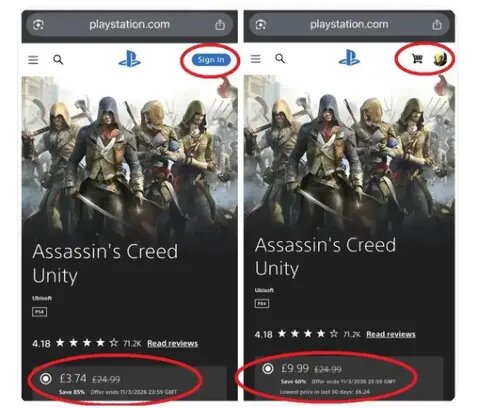The height and width of the screenshot is (408, 478).
Task: Tap reader icon in left address bar
Action: click(38, 25)
